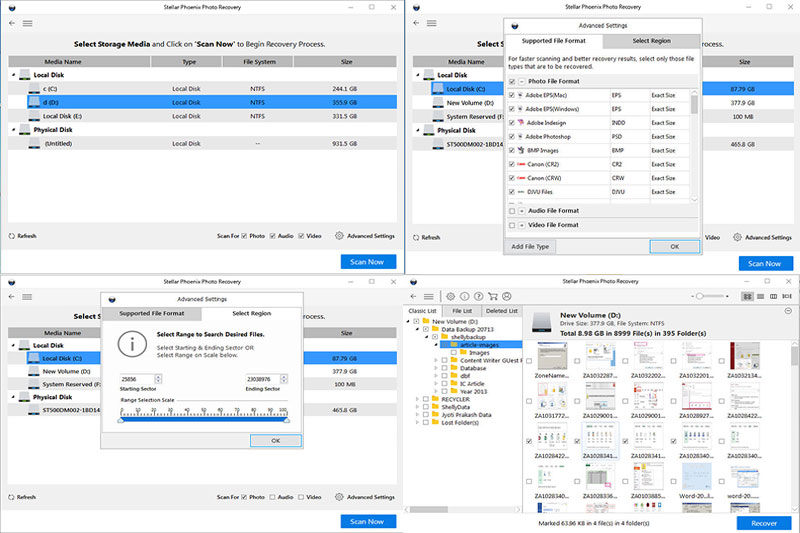Select the inactive Select Region tab beside the format list
The width and height of the screenshot is (800, 533).
[652, 41]
